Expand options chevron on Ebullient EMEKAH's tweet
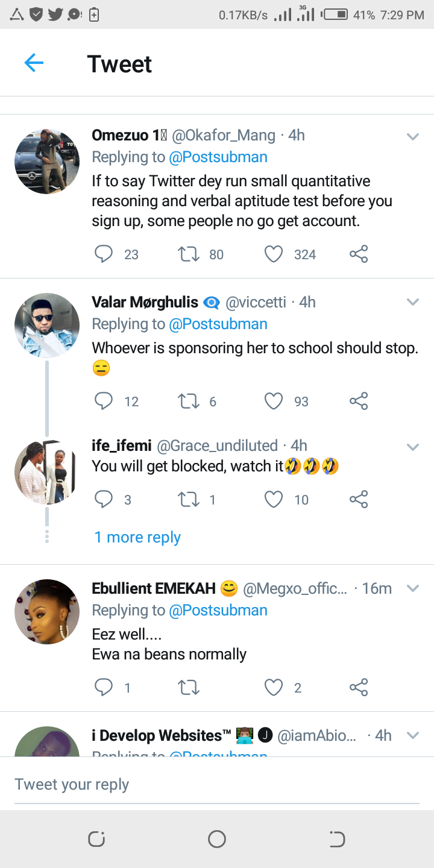The width and height of the screenshot is (434, 868). [x=413, y=588]
